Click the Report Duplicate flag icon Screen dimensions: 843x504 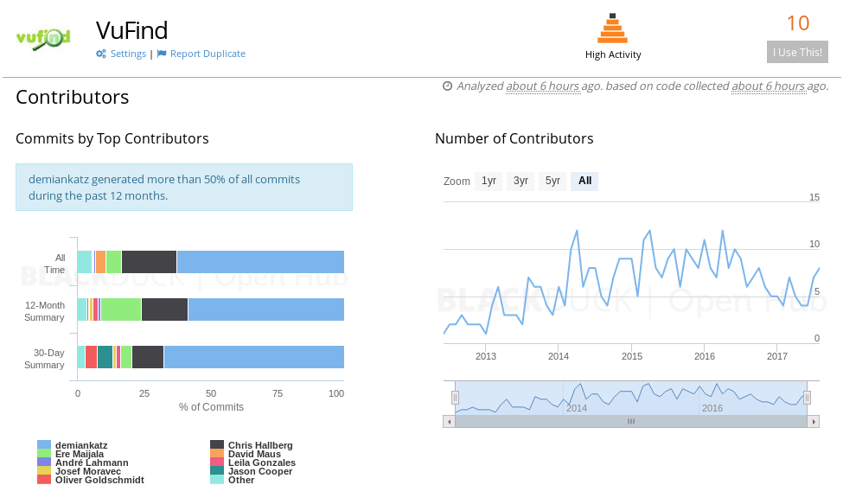pos(162,54)
